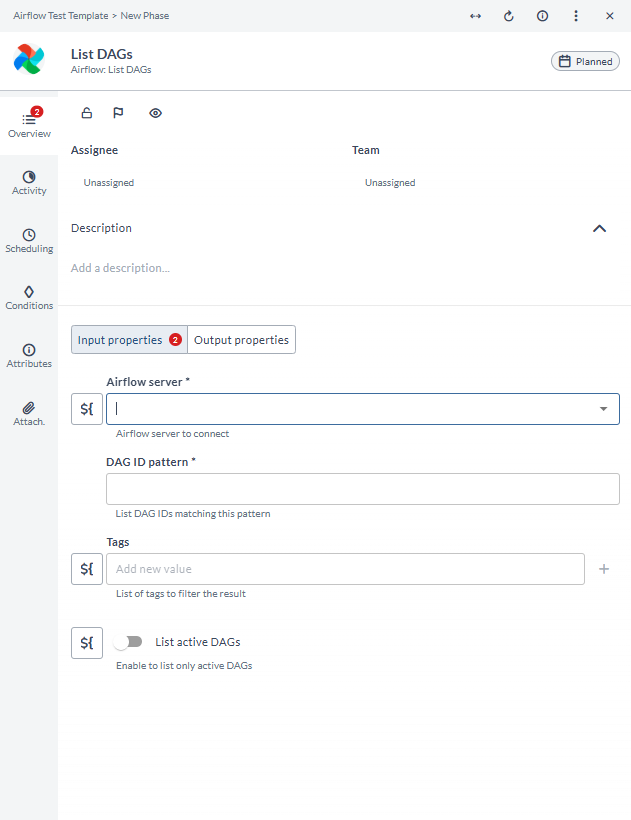Image resolution: width=631 pixels, height=820 pixels.
Task: Click the Description heading
Action: click(x=101, y=228)
